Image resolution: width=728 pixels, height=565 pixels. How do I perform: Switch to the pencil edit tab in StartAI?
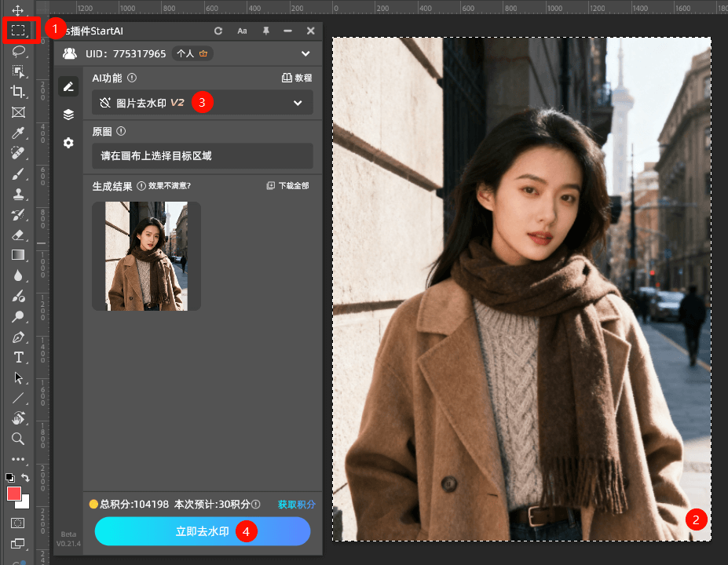pos(68,86)
